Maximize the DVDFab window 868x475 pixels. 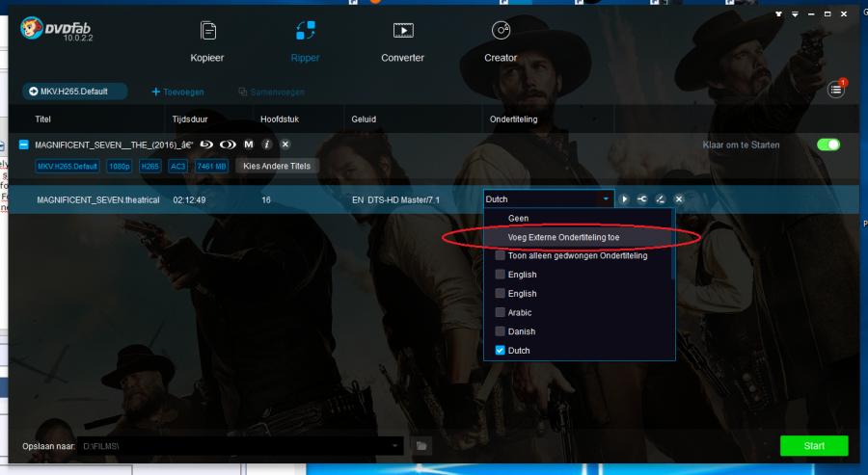coord(827,13)
